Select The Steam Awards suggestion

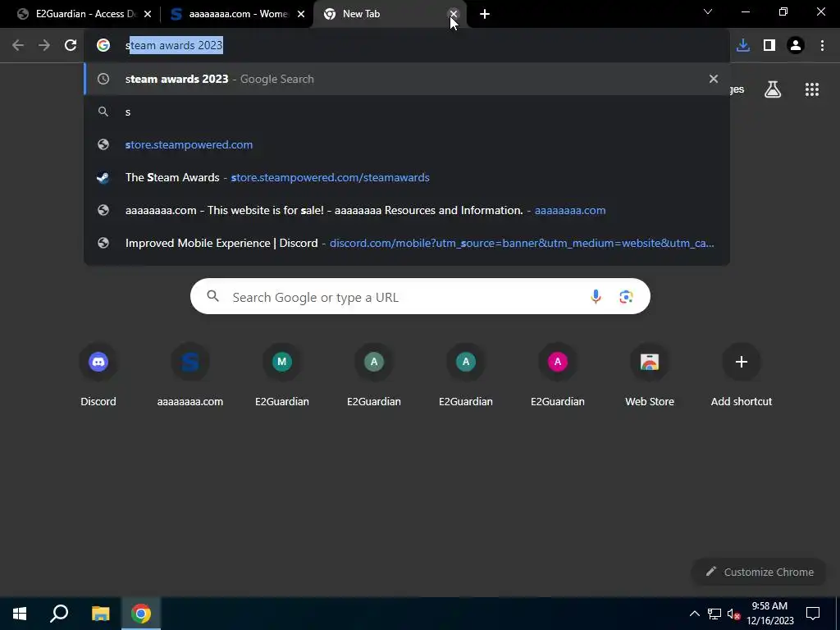pos(407,177)
